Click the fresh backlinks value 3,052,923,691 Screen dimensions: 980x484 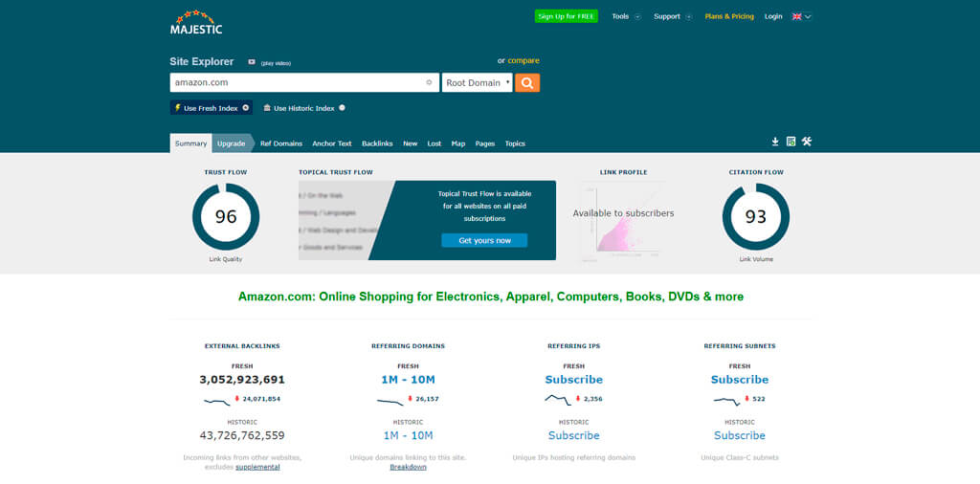(x=242, y=380)
